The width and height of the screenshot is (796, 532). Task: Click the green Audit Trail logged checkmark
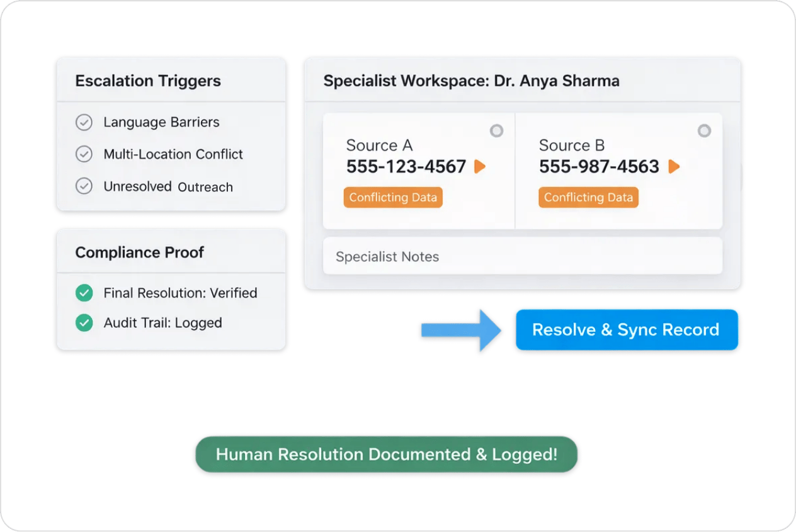coord(84,323)
